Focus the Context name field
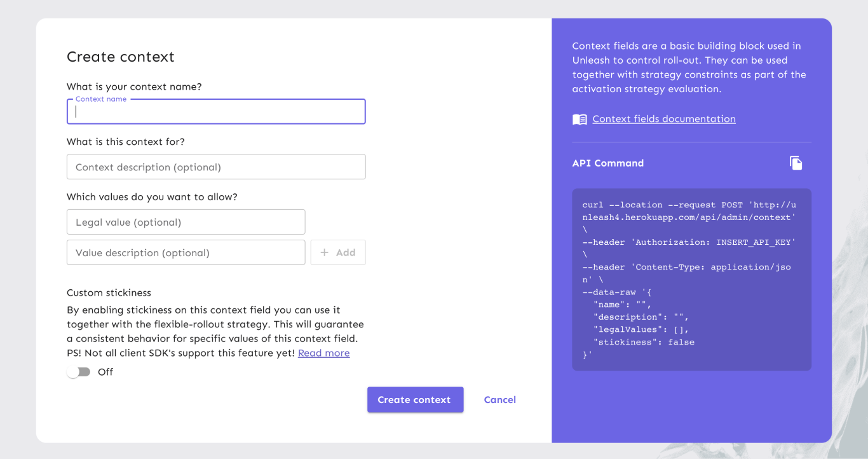Viewport: 868px width, 459px height. pyautogui.click(x=216, y=112)
